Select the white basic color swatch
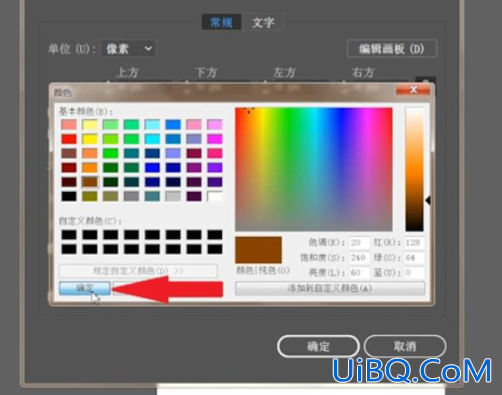 [215, 196]
